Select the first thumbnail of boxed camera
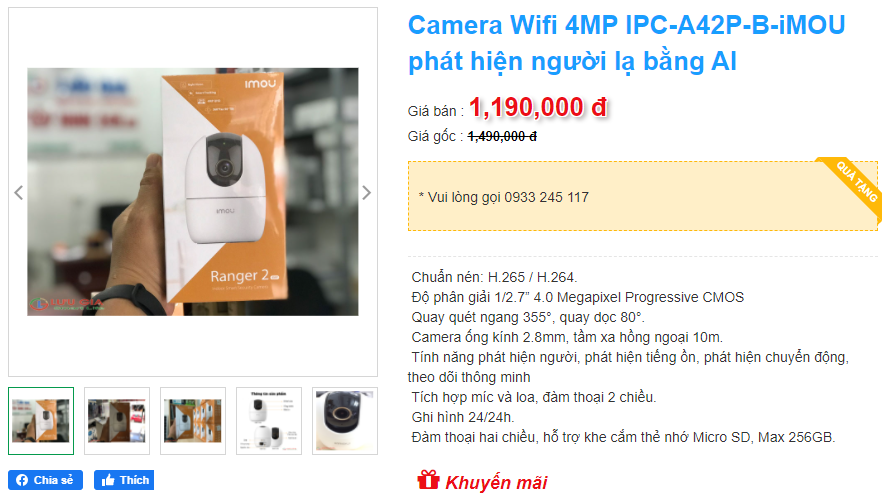This screenshot has height=498, width=885. (x=41, y=421)
